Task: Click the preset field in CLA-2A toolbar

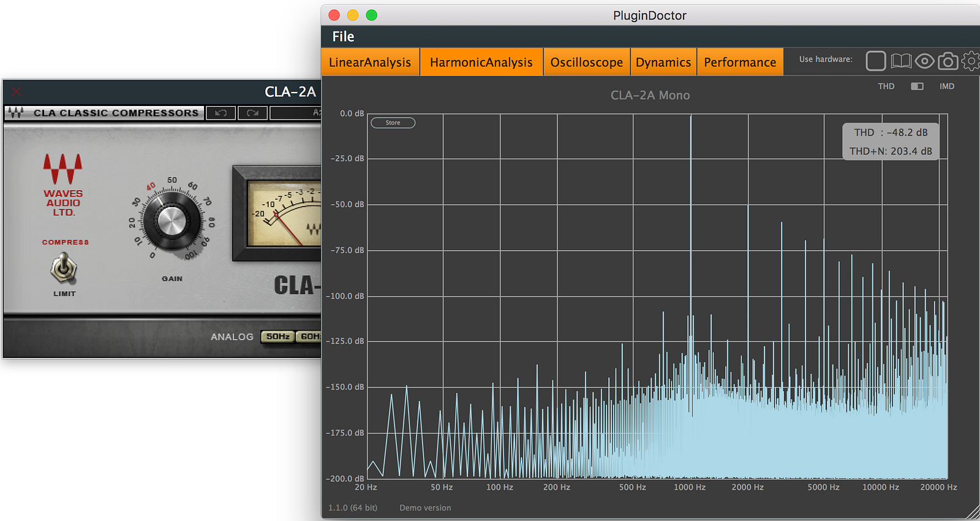Action: pos(295,113)
